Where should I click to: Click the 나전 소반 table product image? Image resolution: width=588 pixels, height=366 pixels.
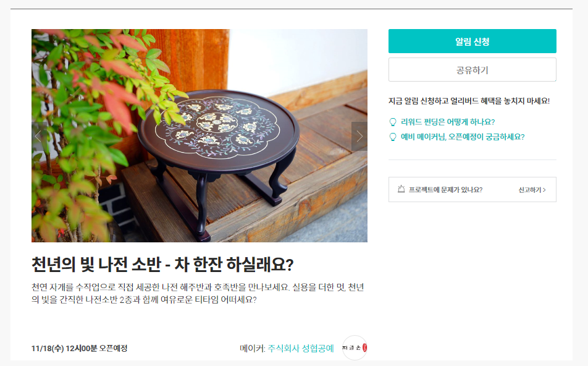[x=199, y=135]
